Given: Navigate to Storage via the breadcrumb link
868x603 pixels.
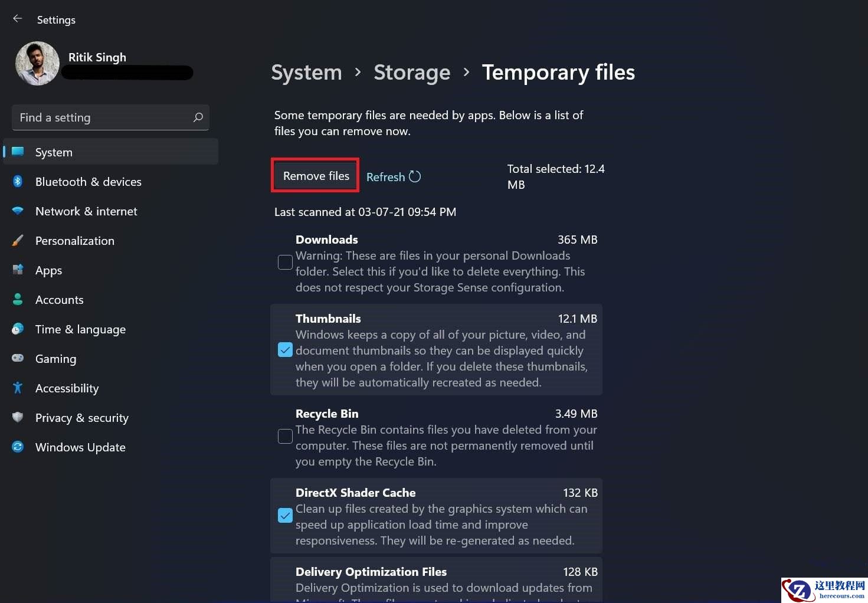Looking at the screenshot, I should click(412, 72).
